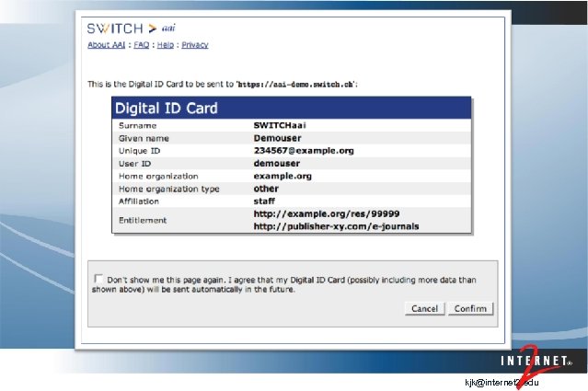The image size is (588, 391).
Task: Click the Home organization type label
Action: [168, 189]
